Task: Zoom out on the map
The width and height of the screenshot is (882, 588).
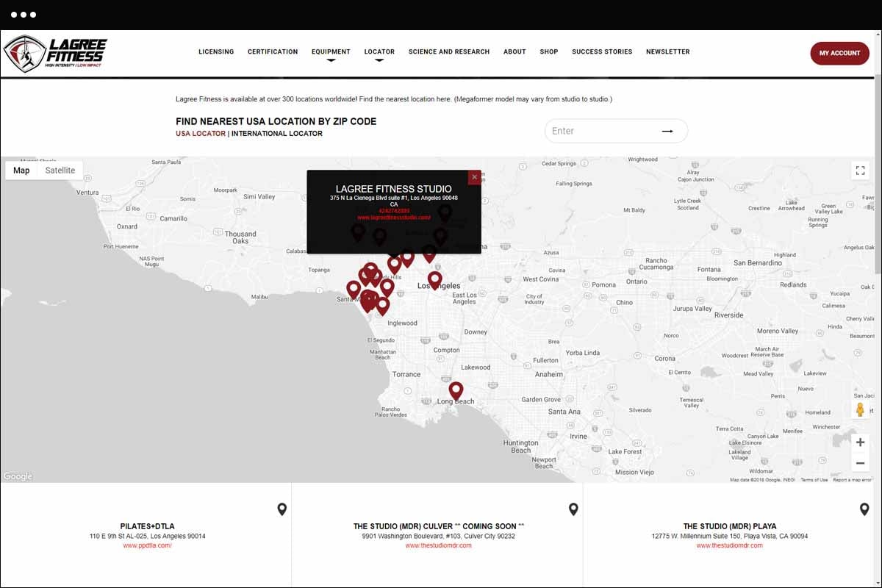Action: click(x=860, y=464)
